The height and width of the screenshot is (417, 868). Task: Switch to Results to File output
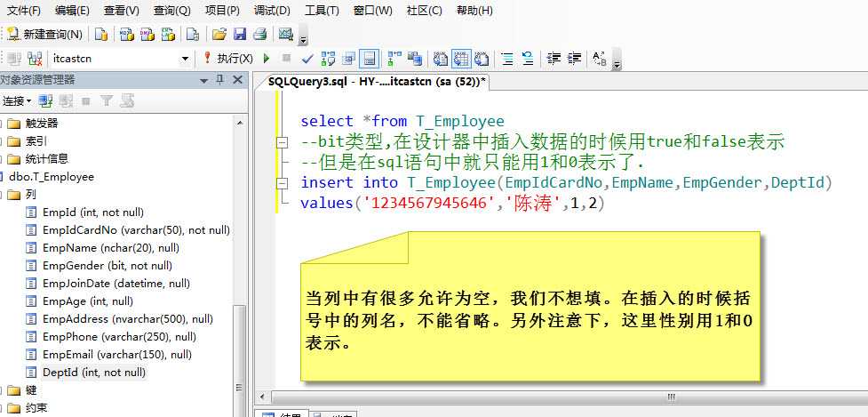click(482, 58)
